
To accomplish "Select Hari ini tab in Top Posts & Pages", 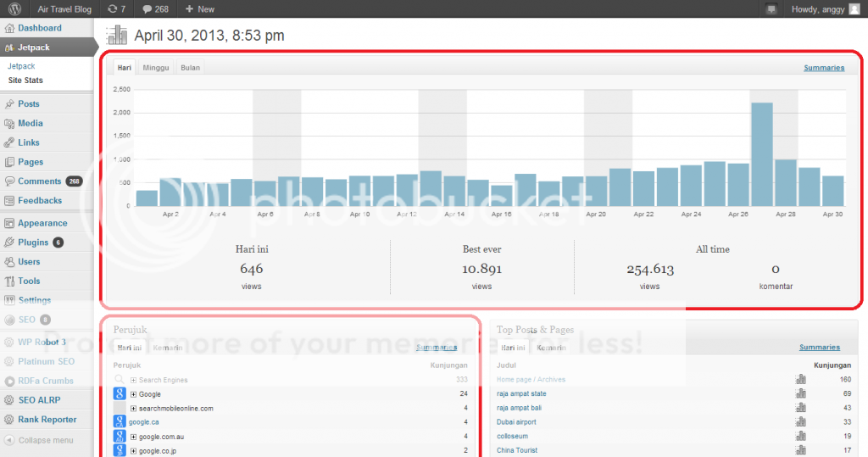I will point(513,348).
